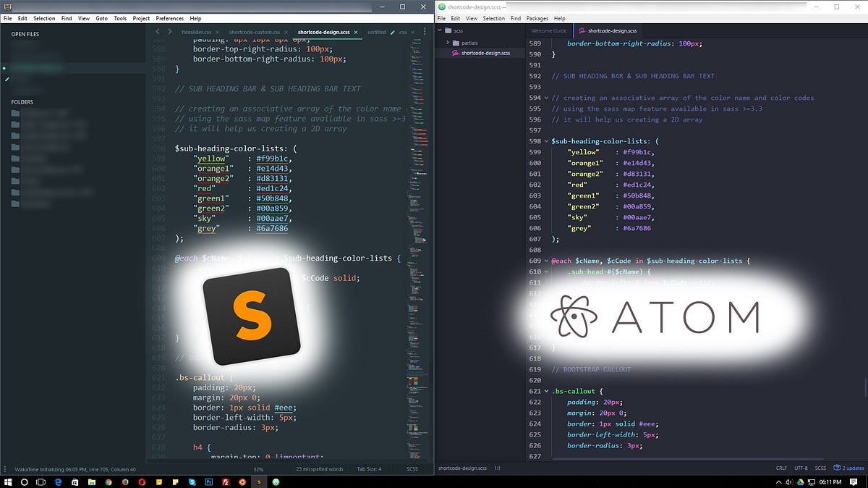Open Sublime Text from the Windows taskbar
Screen dimensions: 868x488
click(x=258, y=481)
